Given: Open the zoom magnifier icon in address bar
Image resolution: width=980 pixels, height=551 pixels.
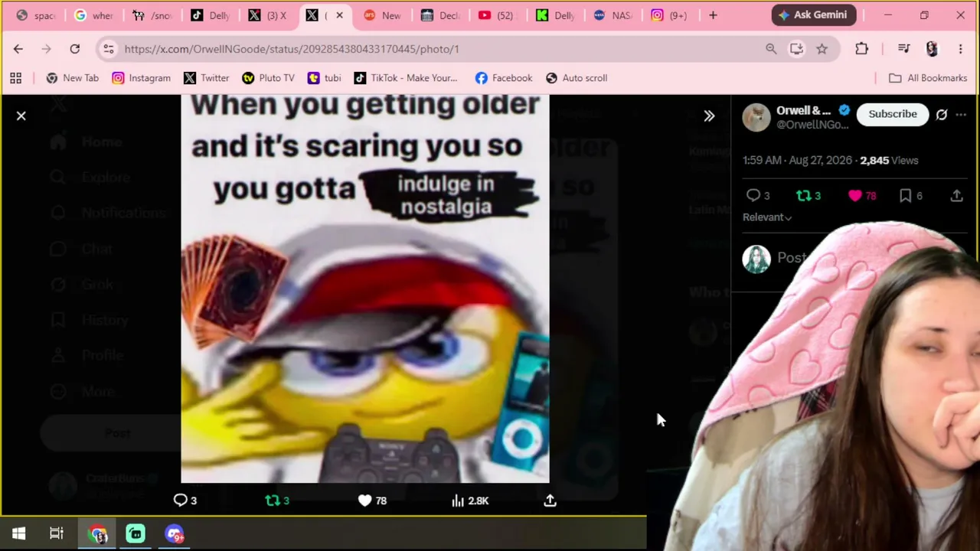Looking at the screenshot, I should click(771, 49).
